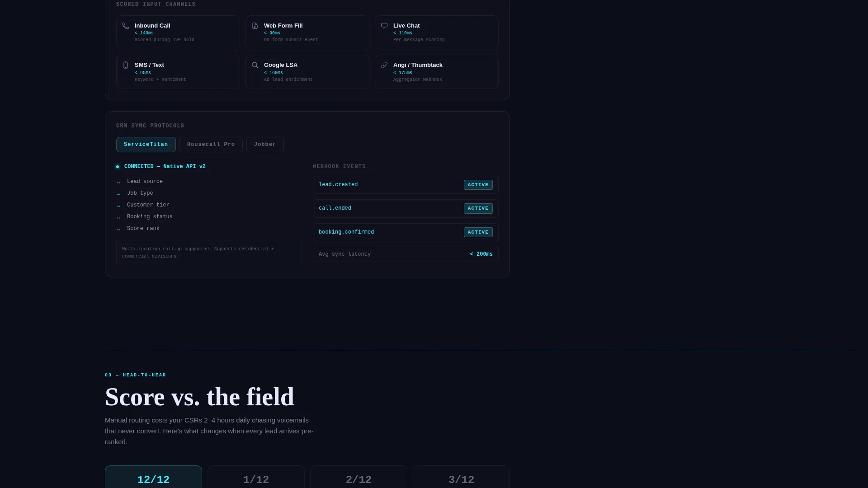Click the Lead source field label

pyautogui.click(x=145, y=182)
